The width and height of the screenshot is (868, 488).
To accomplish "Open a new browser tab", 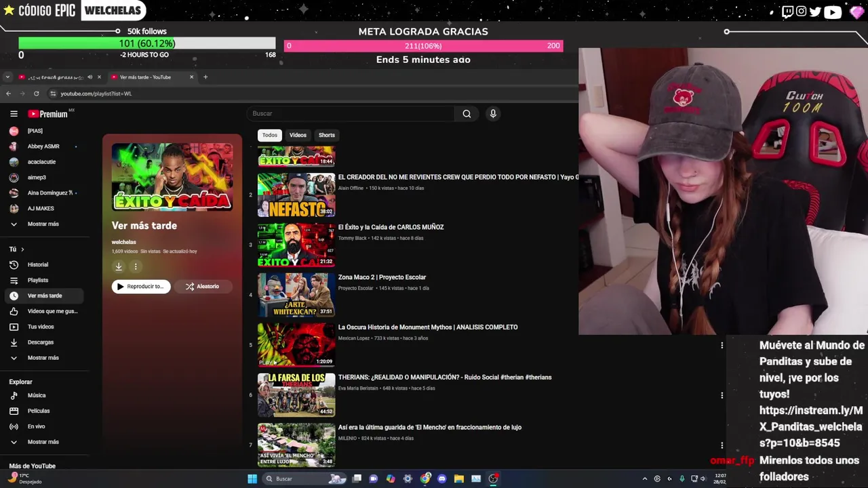I will click(205, 77).
